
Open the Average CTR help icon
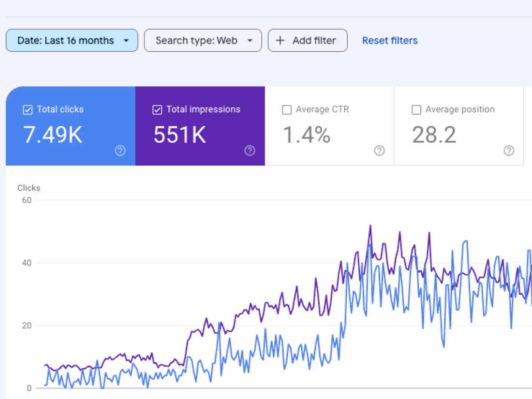pyautogui.click(x=379, y=151)
